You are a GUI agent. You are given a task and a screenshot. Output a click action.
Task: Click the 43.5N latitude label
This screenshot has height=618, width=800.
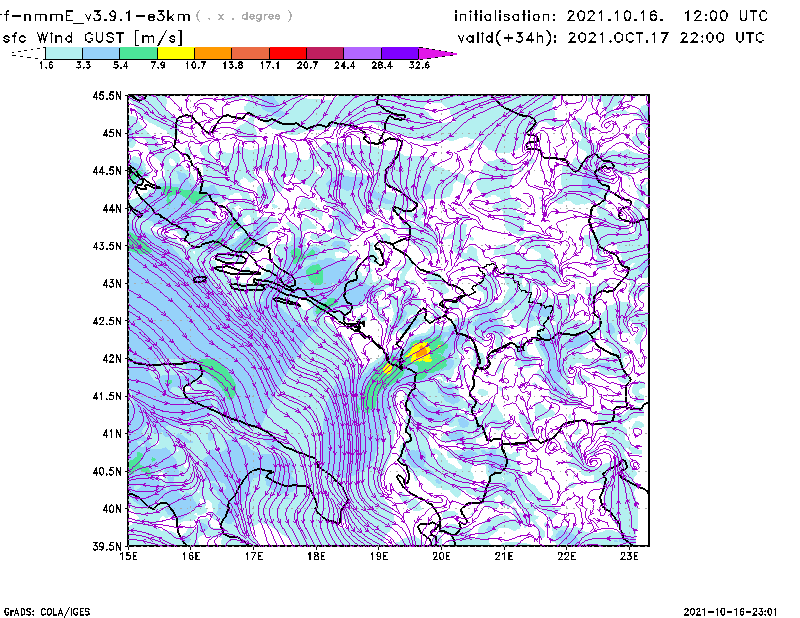click(x=107, y=246)
